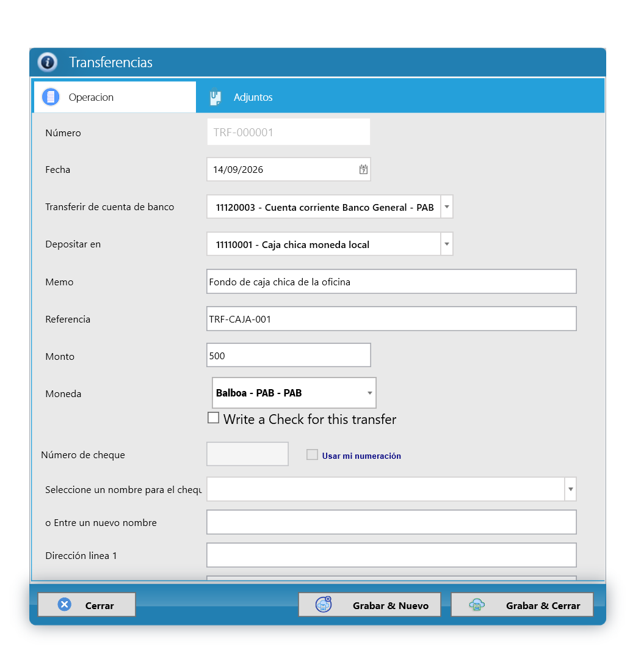Expand the Transferir de cuenta de banco dropdown arrow
641x672 pixels.
tap(447, 207)
